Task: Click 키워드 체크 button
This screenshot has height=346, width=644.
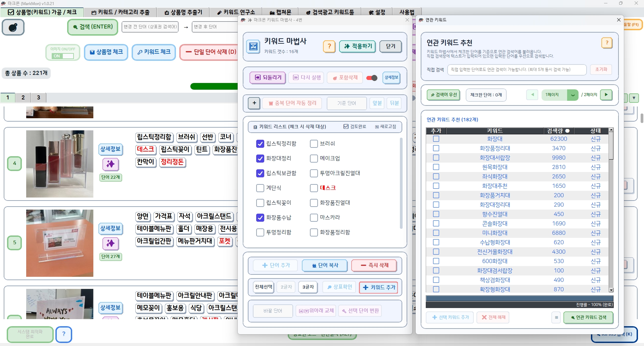Action: click(154, 52)
